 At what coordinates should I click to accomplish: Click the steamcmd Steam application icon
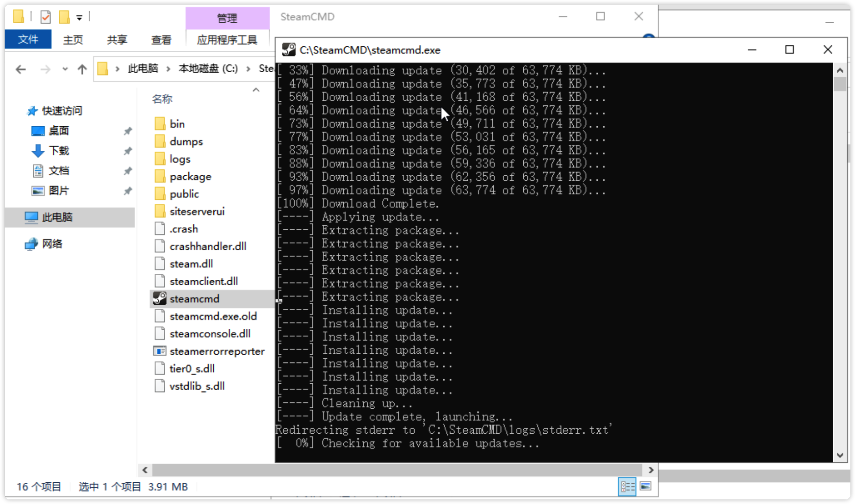(x=160, y=299)
